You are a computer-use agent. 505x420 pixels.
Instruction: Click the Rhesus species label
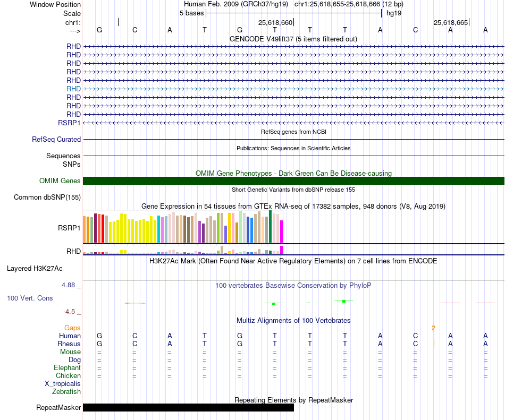tap(69, 344)
